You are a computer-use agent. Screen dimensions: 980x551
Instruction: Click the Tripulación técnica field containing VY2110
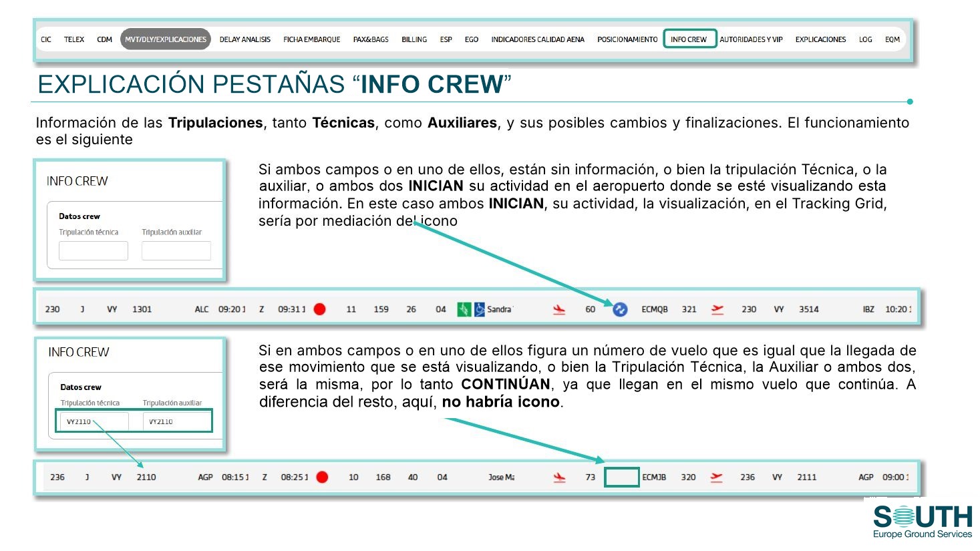[94, 421]
